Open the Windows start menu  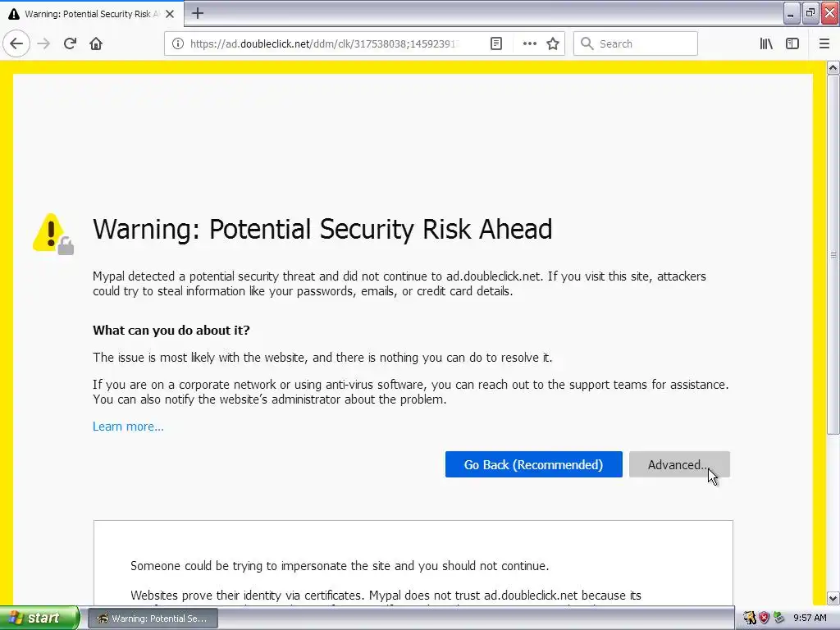coord(39,618)
